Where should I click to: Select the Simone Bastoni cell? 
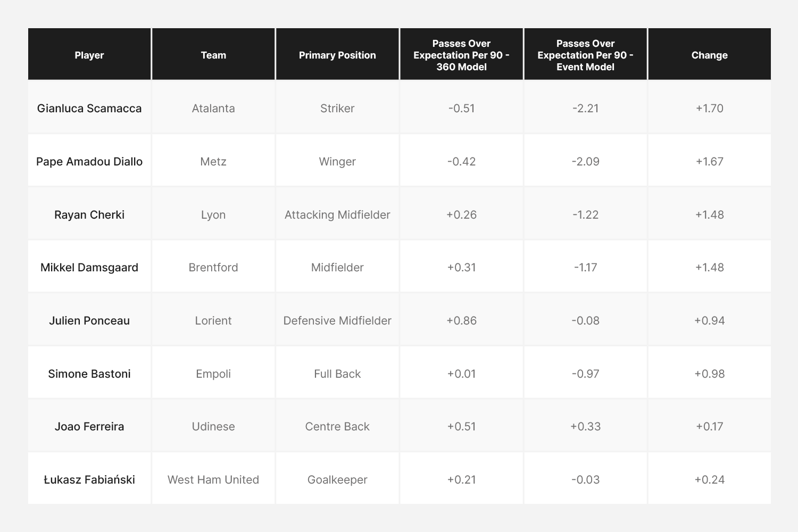[x=89, y=373]
